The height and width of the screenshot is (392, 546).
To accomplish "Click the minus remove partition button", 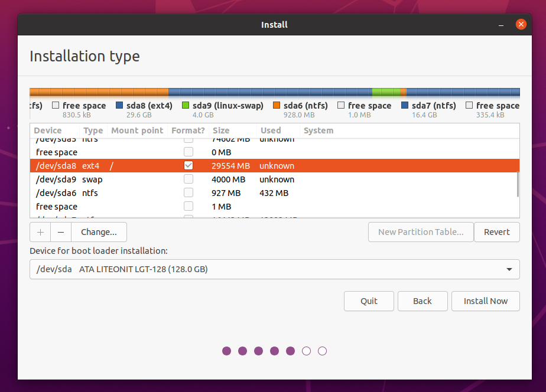I will (x=61, y=232).
